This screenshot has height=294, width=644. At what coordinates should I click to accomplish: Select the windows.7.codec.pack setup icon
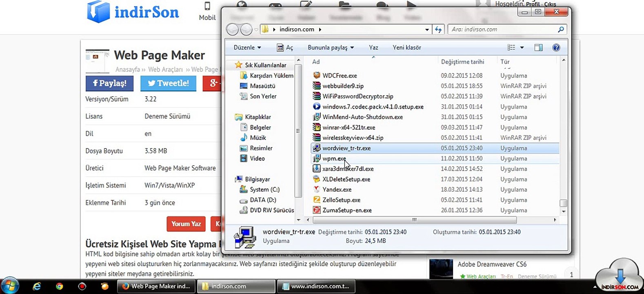pyautogui.click(x=316, y=107)
